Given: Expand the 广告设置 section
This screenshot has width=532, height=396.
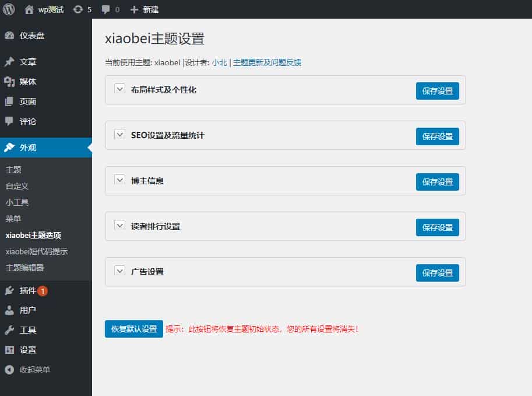Looking at the screenshot, I should pyautogui.click(x=120, y=271).
